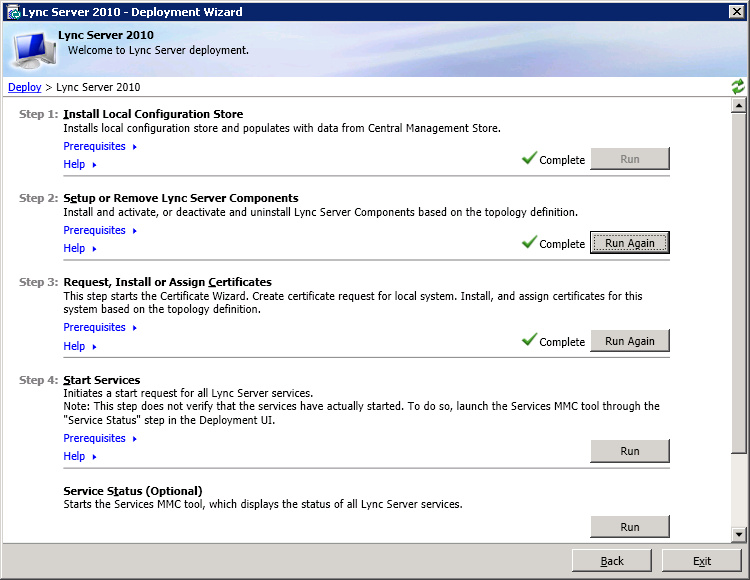Image resolution: width=750 pixels, height=580 pixels.
Task: Click Run Again for Step 2 components
Action: [629, 243]
